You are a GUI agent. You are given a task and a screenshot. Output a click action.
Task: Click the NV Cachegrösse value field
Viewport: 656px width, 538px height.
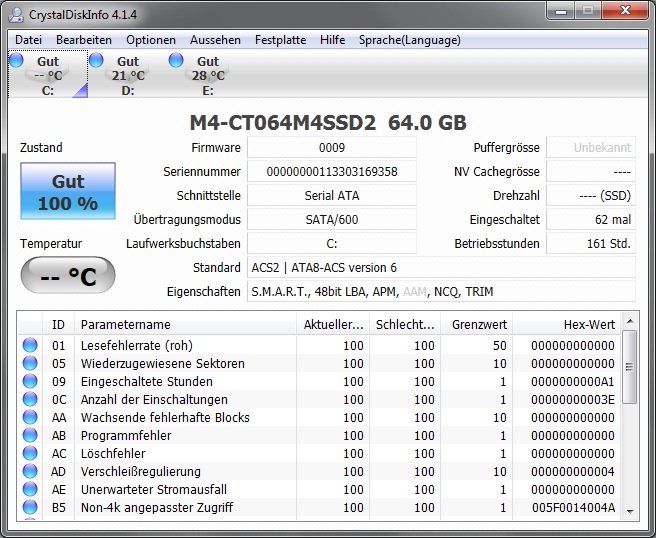pyautogui.click(x=591, y=172)
